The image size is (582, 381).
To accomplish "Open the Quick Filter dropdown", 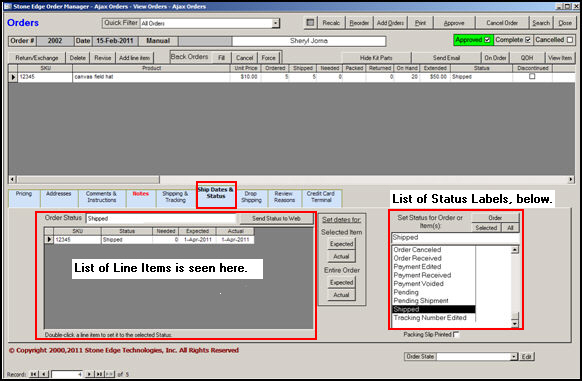I will click(275, 23).
